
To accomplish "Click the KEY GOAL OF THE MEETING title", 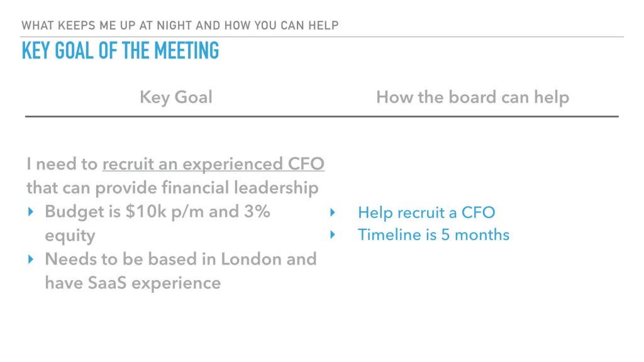I will [120, 50].
